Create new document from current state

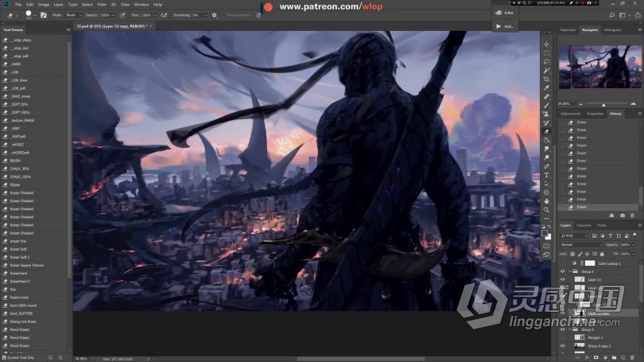click(611, 216)
